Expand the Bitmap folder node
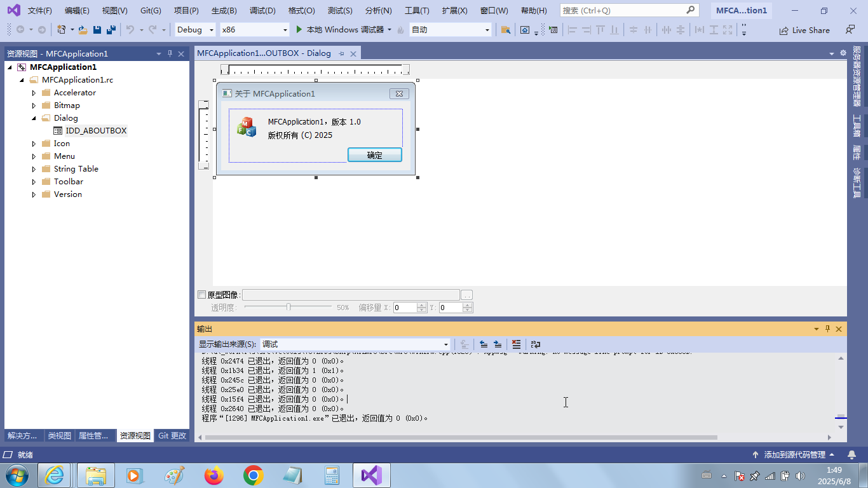This screenshot has width=868, height=488. (34, 105)
